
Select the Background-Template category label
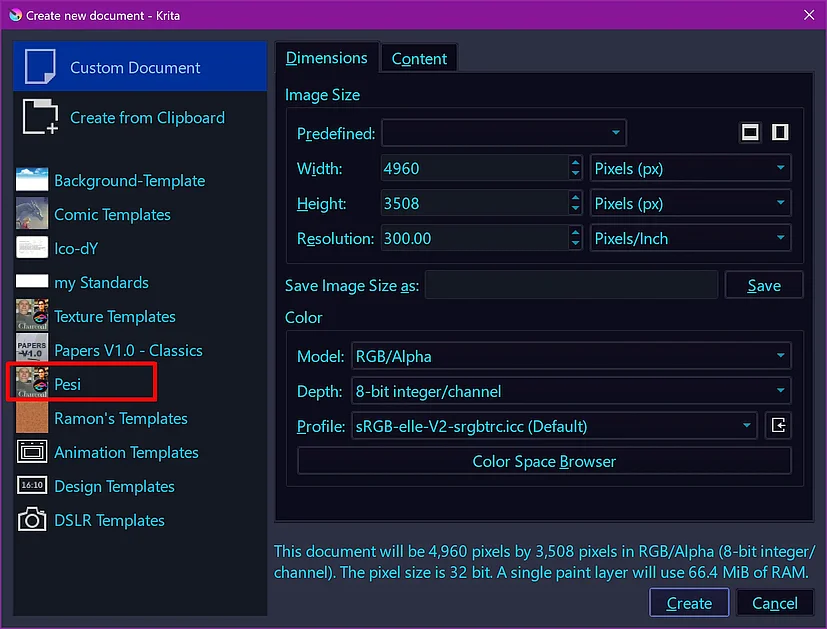(130, 180)
